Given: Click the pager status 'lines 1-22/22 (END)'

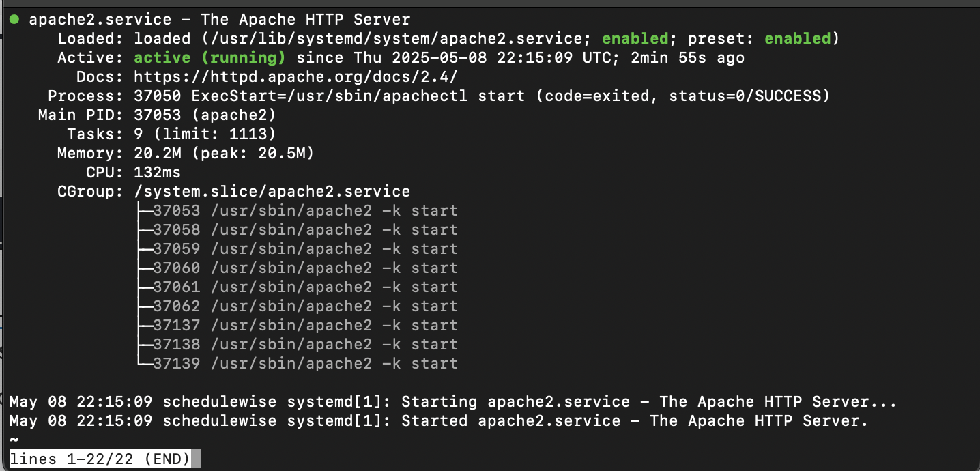Looking at the screenshot, I should (x=100, y=459).
